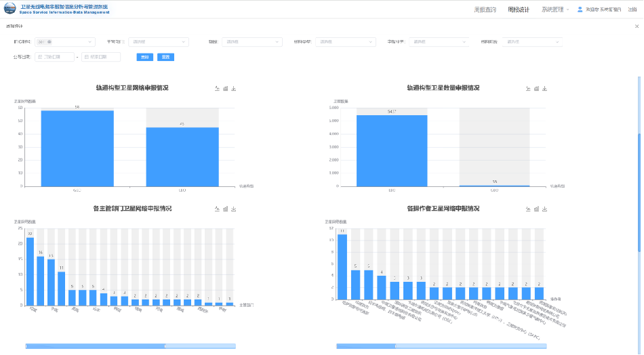This screenshot has width=644, height=355.
Task: Select the 周报统计 menu item
Action: click(519, 9)
